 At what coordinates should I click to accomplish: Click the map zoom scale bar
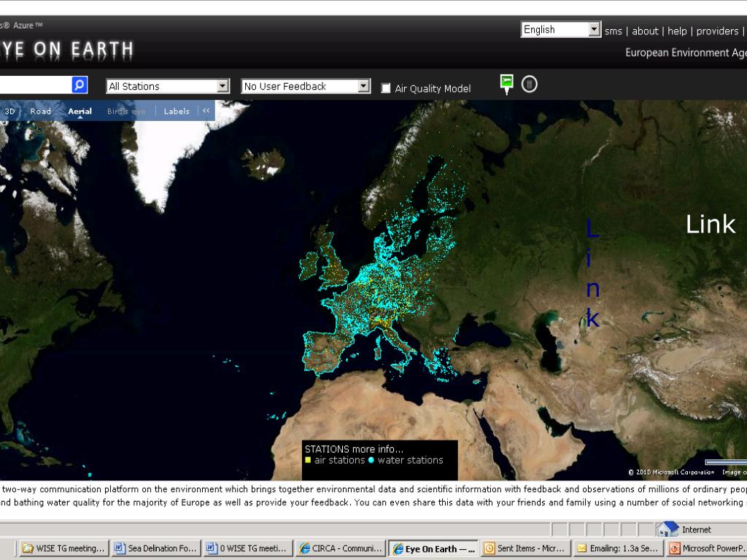[x=726, y=462]
